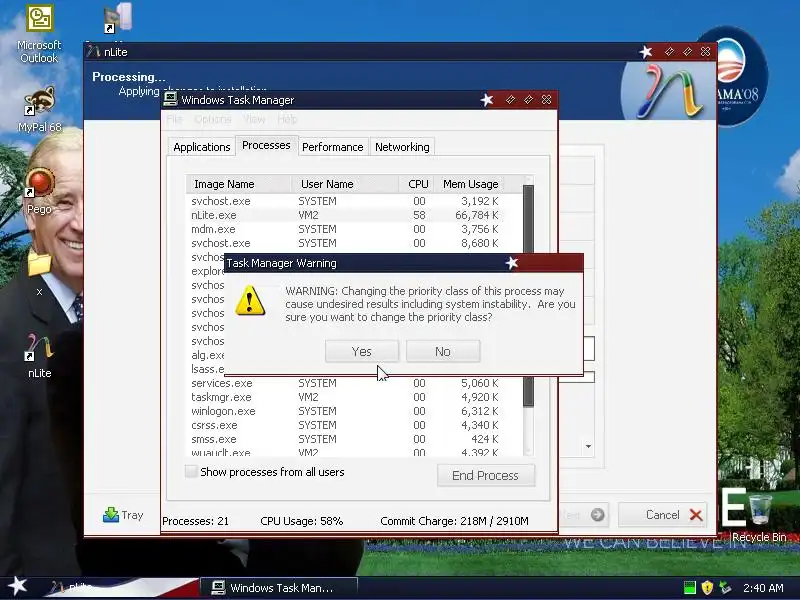Select the mdm.exe process row
Screen dimensions: 800x600
(345, 229)
